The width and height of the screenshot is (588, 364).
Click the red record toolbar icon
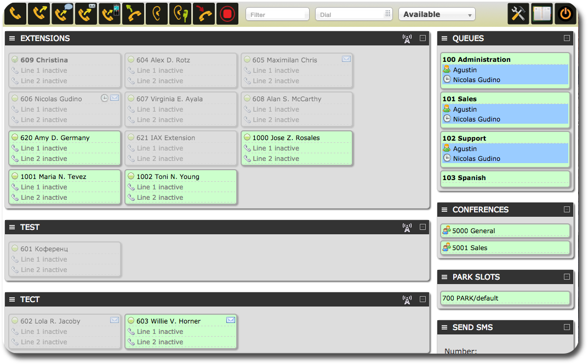pyautogui.click(x=227, y=14)
